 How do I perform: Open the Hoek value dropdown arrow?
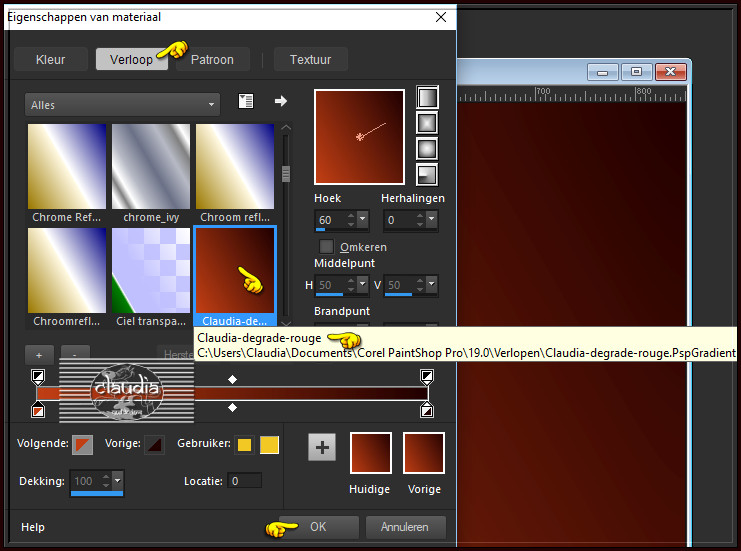[x=362, y=219]
